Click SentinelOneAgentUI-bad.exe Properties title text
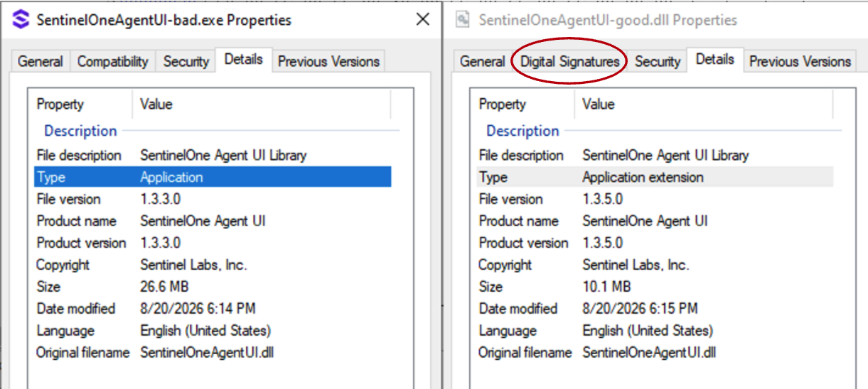Screen dimensions: 868x389 (x=164, y=20)
